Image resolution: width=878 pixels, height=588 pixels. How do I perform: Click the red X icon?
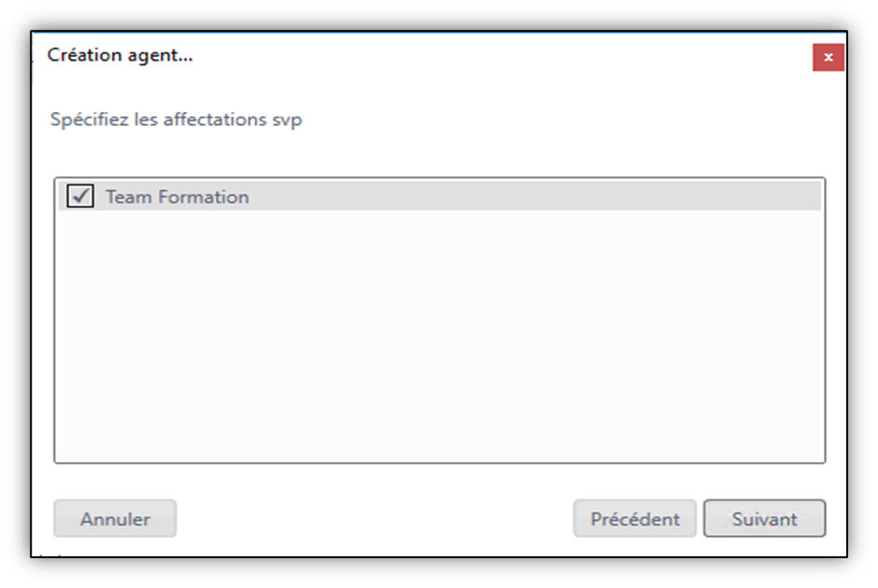[x=829, y=57]
